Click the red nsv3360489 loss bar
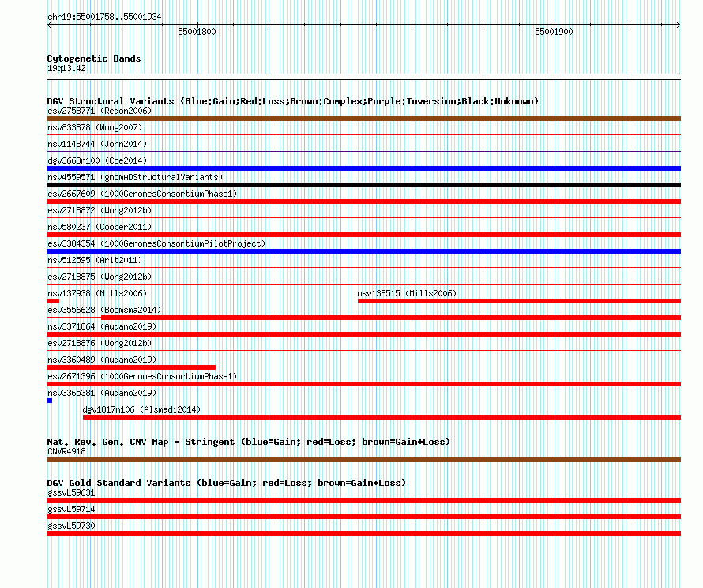The height and width of the screenshot is (588, 703). 131,367
